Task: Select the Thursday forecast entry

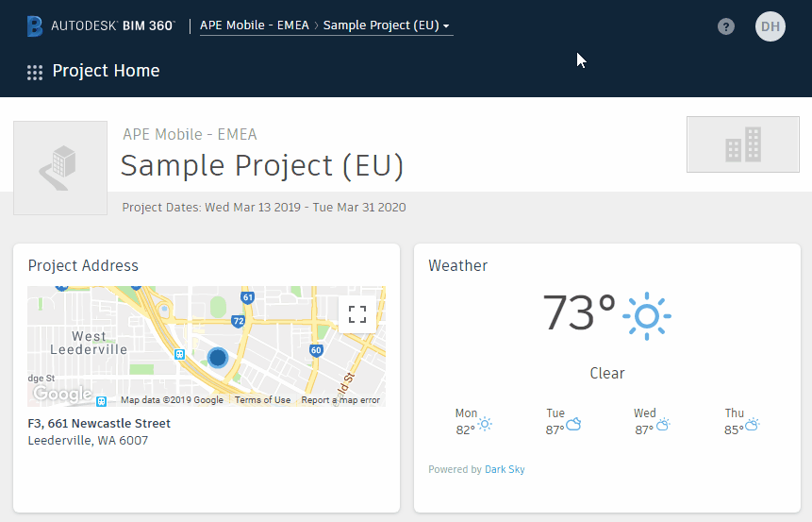Action: coord(741,422)
